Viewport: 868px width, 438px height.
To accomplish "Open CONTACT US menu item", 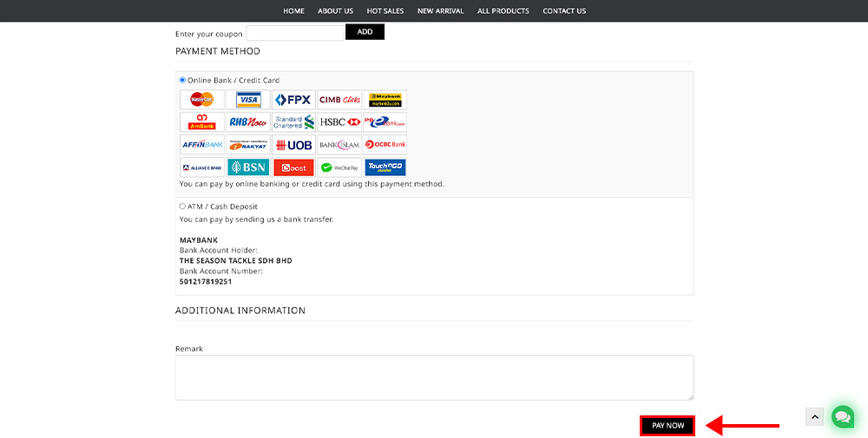I will (x=564, y=10).
